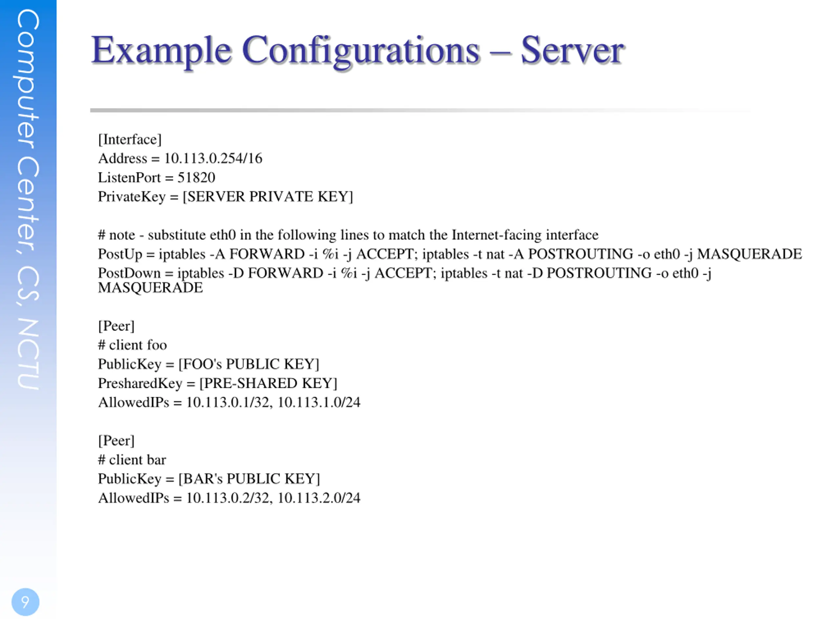Image resolution: width=840 pixels, height=630 pixels.
Task: Click the "Address = 10.113.0.254/16" line
Action: coord(180,158)
